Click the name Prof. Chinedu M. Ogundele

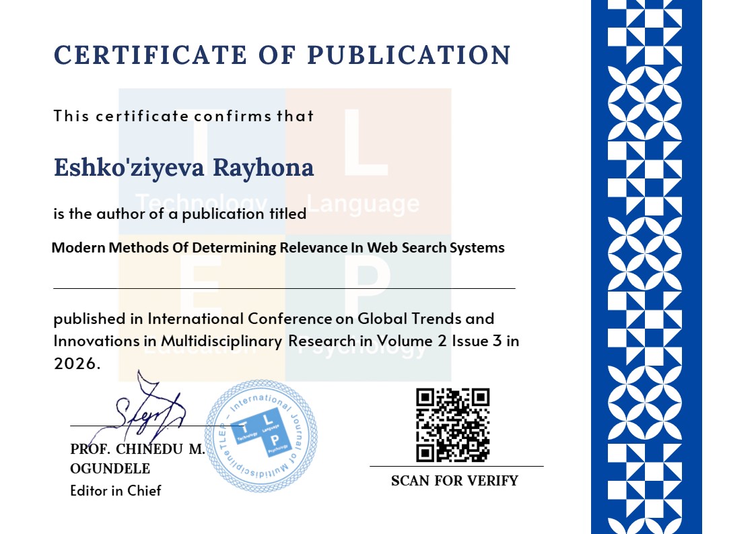click(x=137, y=459)
